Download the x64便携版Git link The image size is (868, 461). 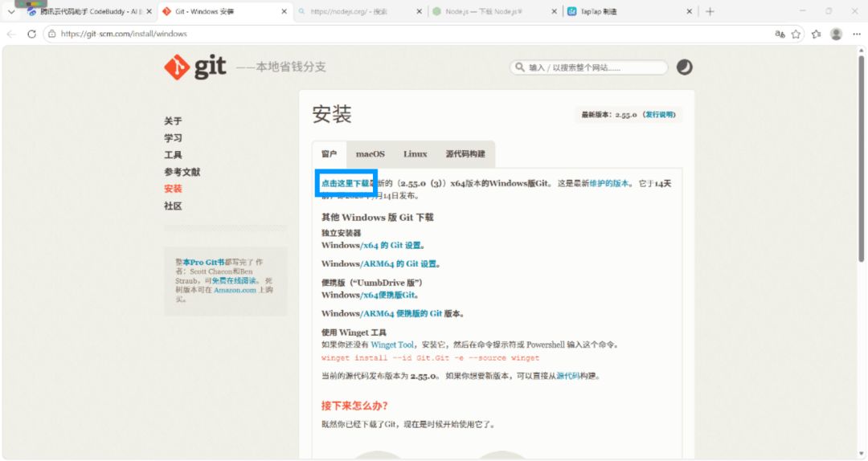[389, 295]
